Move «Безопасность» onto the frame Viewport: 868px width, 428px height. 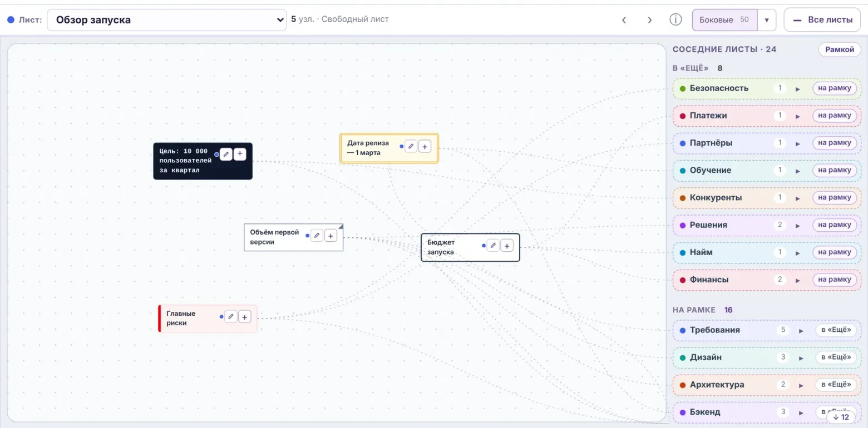(x=835, y=88)
